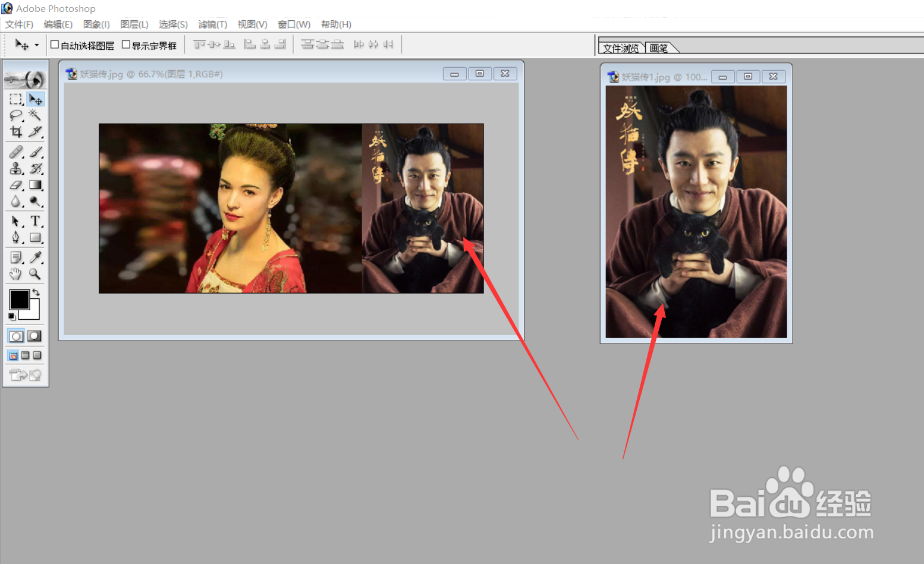The image size is (924, 564).
Task: Click Align right edges button
Action: point(280,45)
